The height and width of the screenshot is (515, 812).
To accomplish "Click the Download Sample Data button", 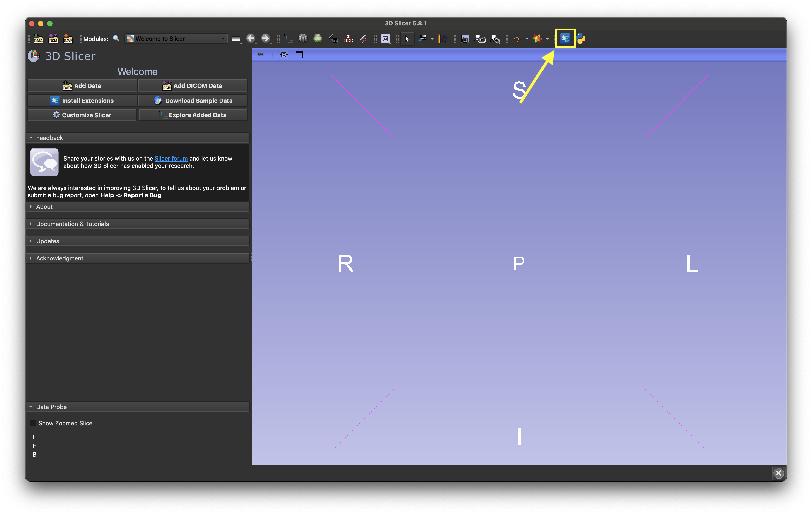I will (193, 100).
